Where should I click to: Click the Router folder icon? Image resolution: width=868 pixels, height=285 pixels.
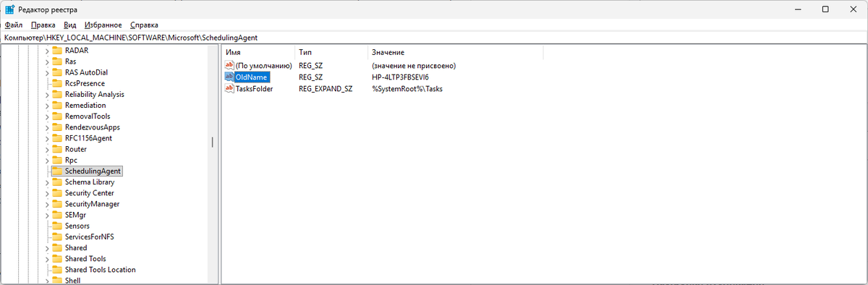tap(57, 149)
